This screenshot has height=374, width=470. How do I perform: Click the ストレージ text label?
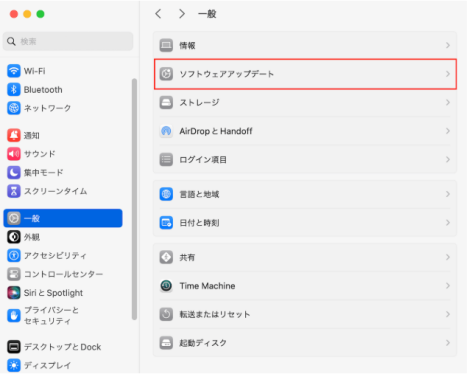pos(199,102)
